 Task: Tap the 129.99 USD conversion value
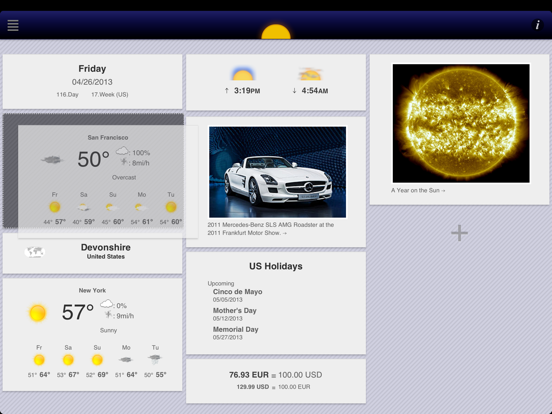pyautogui.click(x=253, y=387)
